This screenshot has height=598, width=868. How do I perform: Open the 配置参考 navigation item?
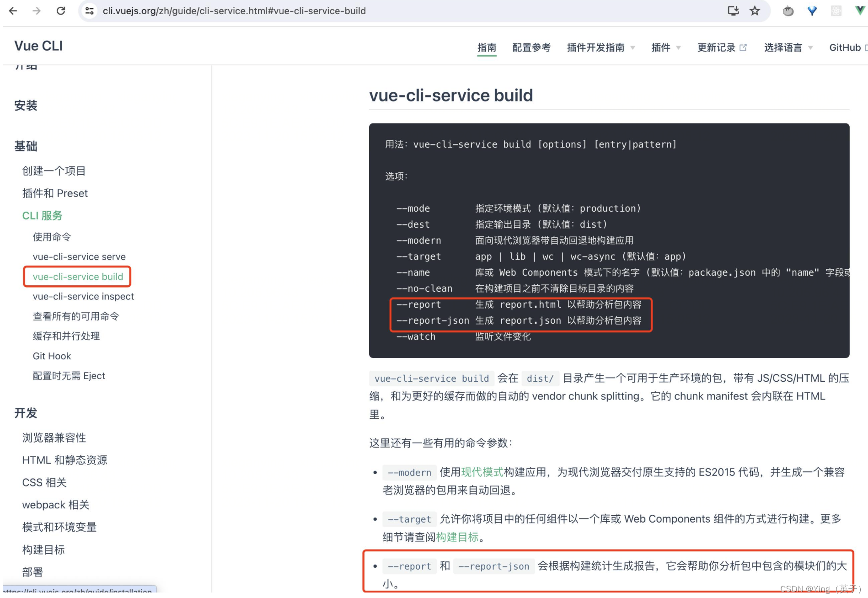point(531,48)
